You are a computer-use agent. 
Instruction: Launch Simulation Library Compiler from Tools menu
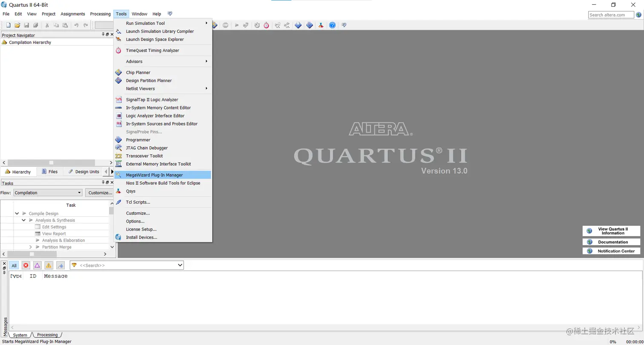click(x=162, y=31)
